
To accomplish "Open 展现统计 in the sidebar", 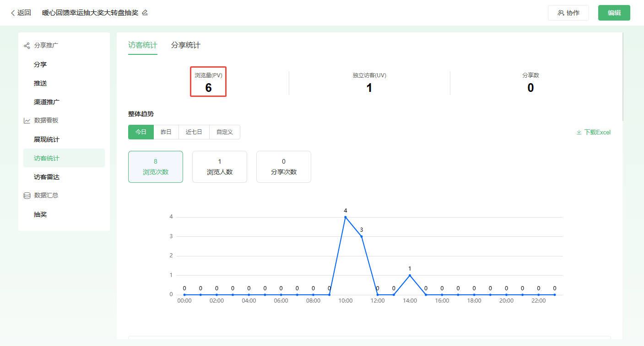I will click(47, 139).
